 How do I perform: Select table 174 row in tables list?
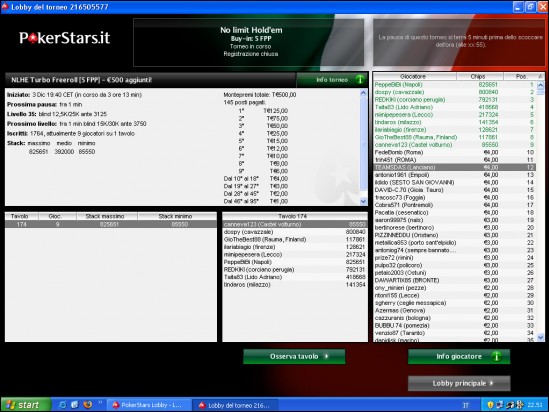(x=111, y=224)
